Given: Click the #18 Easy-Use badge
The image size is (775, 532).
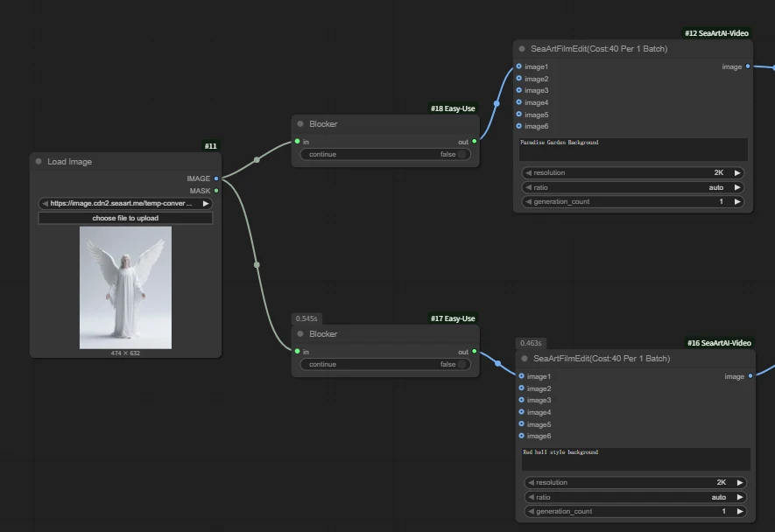Looking at the screenshot, I should (x=453, y=108).
